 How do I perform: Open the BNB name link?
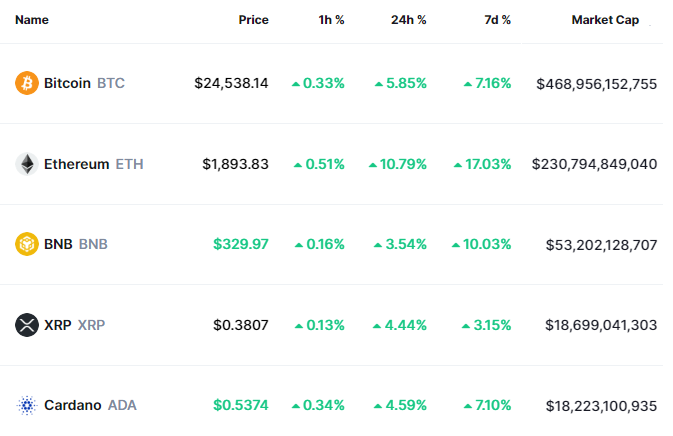pos(76,244)
